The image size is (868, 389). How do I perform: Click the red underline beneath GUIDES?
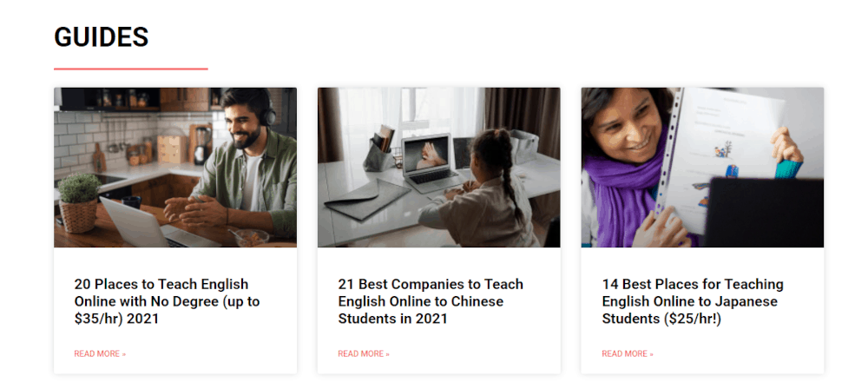click(131, 69)
